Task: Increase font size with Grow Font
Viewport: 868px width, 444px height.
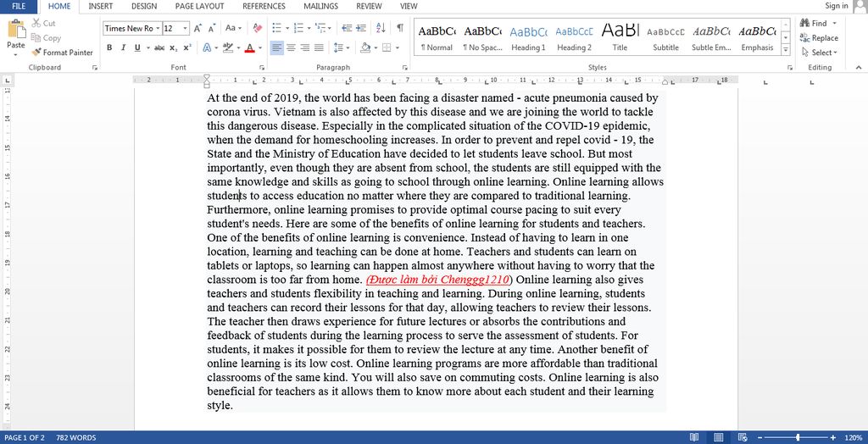Action: 198,28
